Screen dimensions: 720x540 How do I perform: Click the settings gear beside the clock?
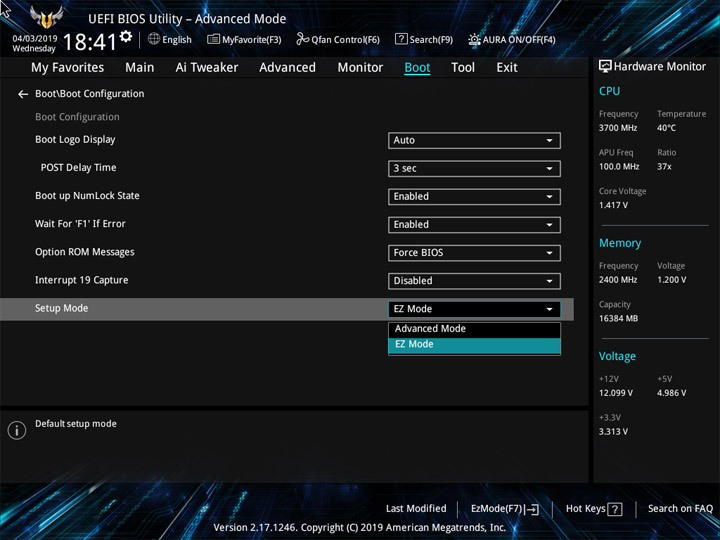[x=126, y=36]
